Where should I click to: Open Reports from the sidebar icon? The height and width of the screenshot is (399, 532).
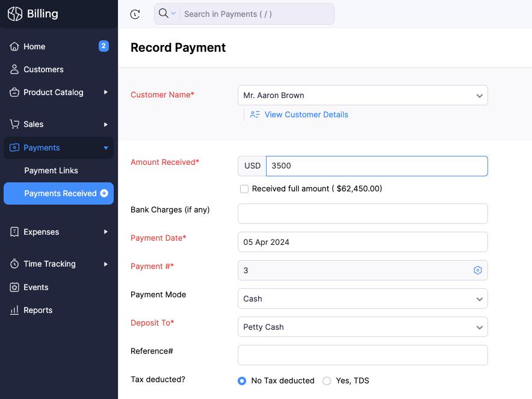click(x=14, y=310)
